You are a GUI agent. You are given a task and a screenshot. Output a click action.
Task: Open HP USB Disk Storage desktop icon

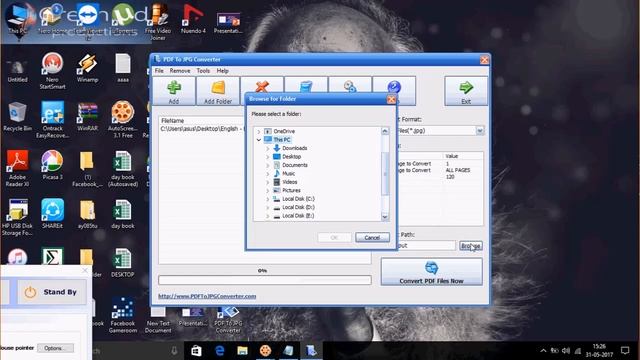tap(17, 217)
